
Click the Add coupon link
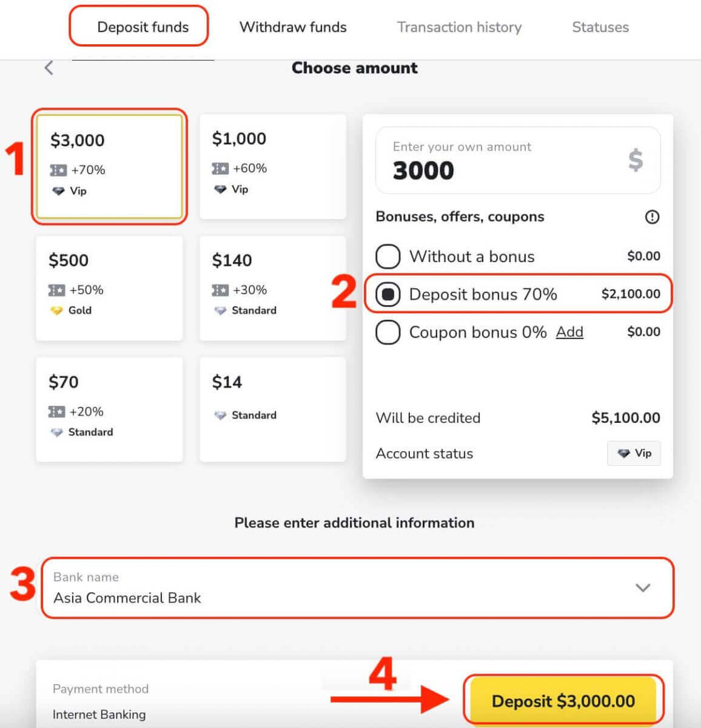[569, 332]
